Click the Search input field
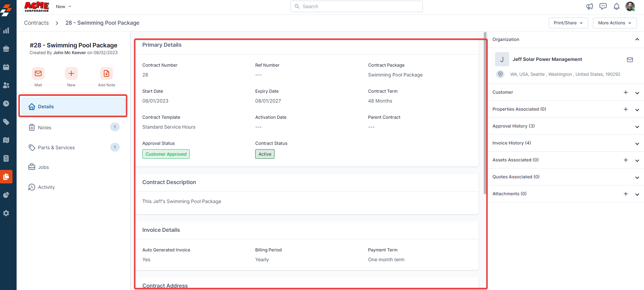 click(356, 6)
